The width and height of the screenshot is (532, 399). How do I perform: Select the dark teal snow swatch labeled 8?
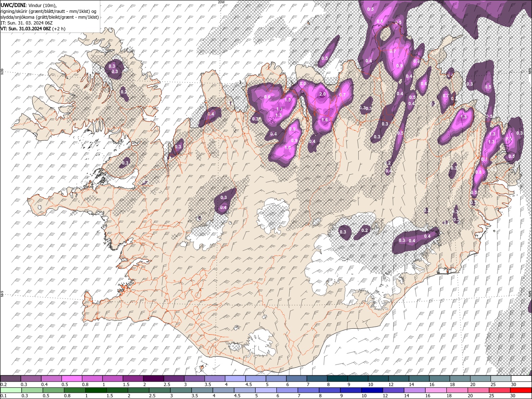pyautogui.click(x=337, y=379)
